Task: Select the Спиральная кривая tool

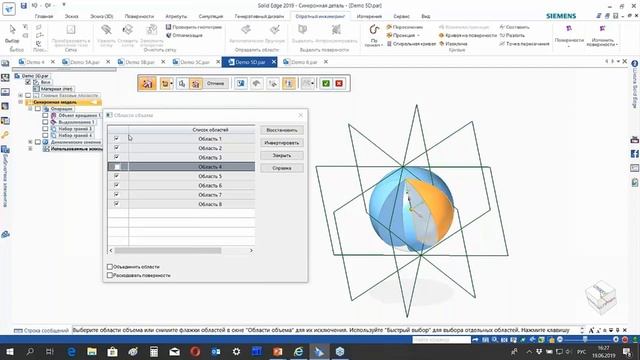Action: point(411,44)
